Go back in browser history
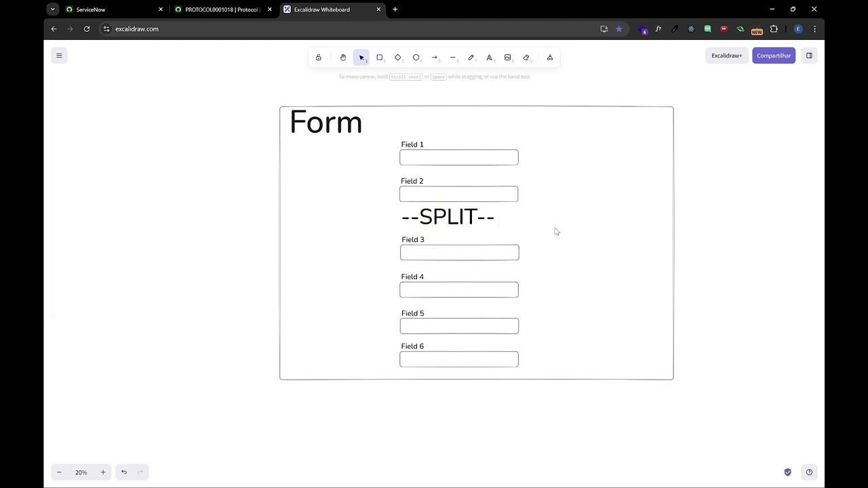The image size is (868, 488). click(x=54, y=29)
